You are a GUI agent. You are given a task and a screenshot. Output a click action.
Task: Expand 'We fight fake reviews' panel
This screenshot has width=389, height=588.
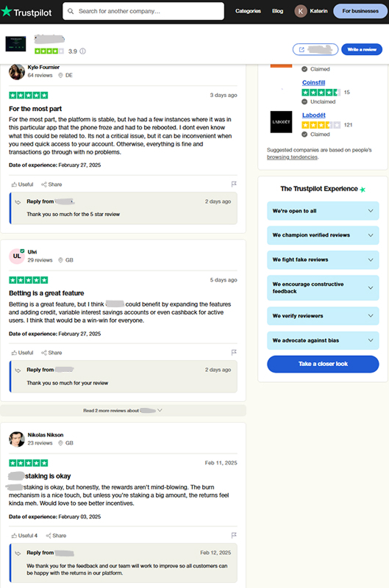323,260
